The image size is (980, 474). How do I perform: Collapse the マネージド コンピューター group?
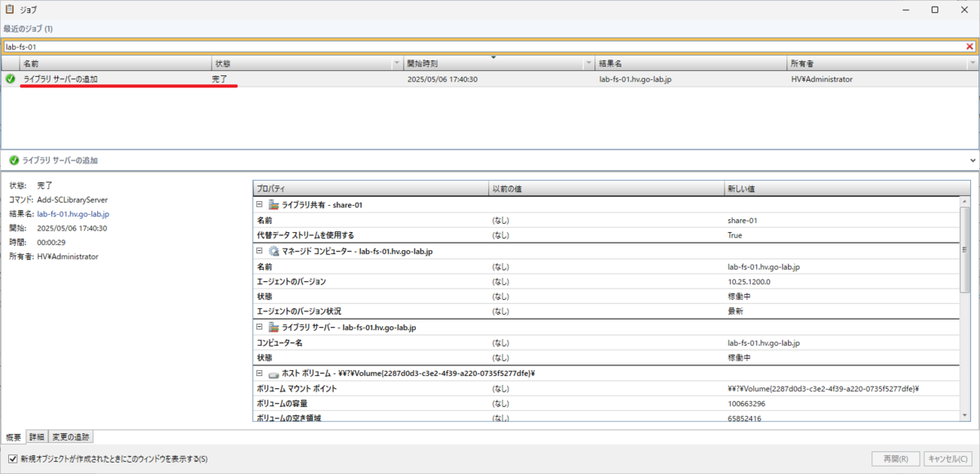pyautogui.click(x=259, y=251)
